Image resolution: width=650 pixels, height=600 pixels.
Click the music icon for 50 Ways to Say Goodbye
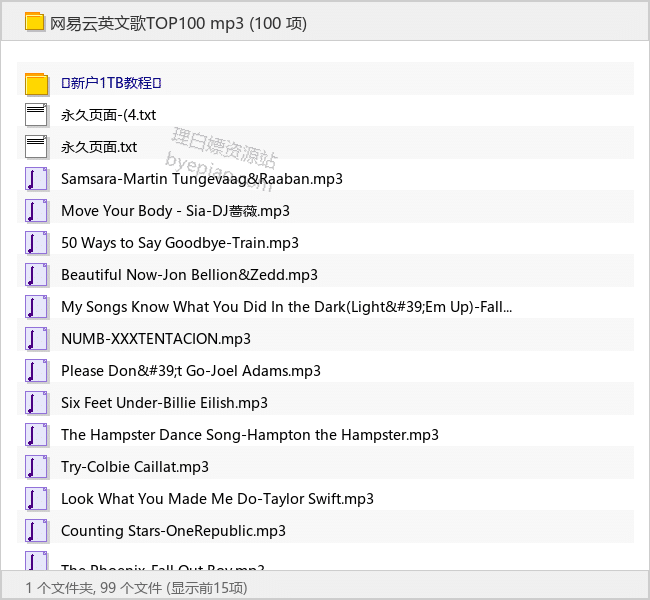[36, 243]
